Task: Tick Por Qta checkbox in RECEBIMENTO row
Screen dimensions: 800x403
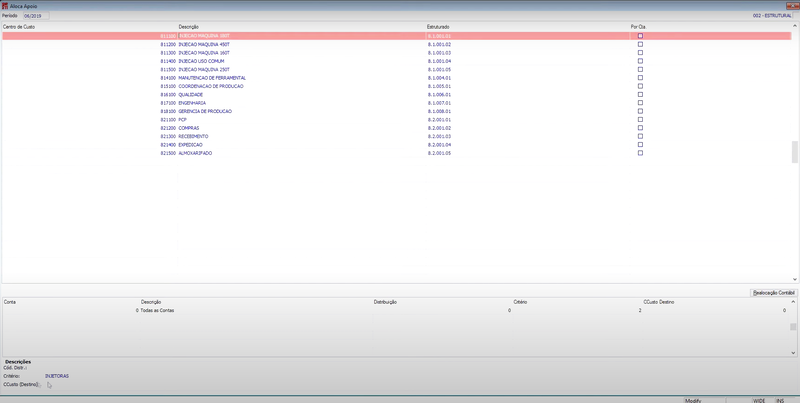Action: coord(640,136)
